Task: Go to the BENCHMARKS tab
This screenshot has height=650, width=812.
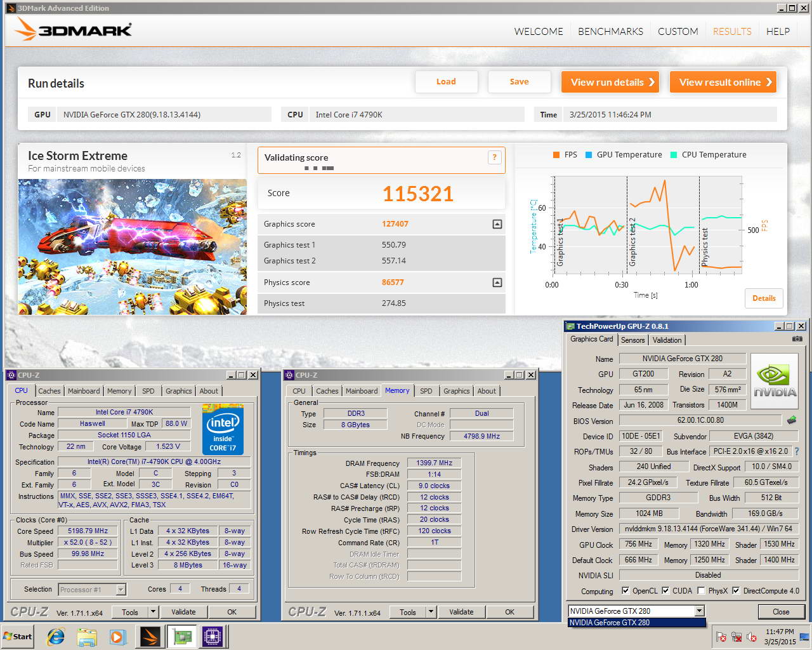Action: coord(610,31)
